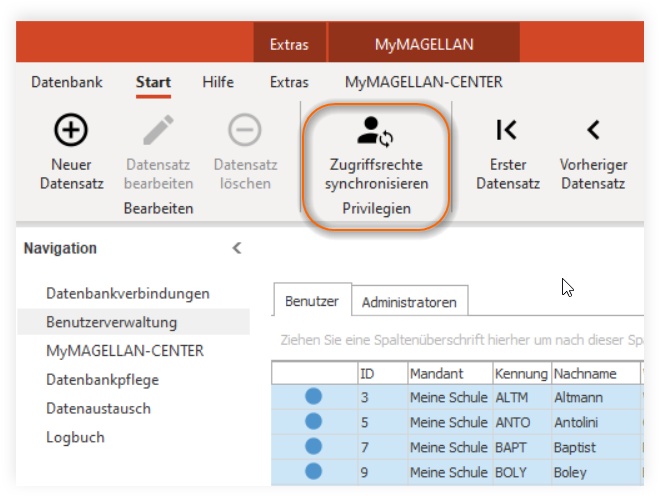Click the blue status dot for Baptist
The image size is (660, 502).
coord(314,446)
